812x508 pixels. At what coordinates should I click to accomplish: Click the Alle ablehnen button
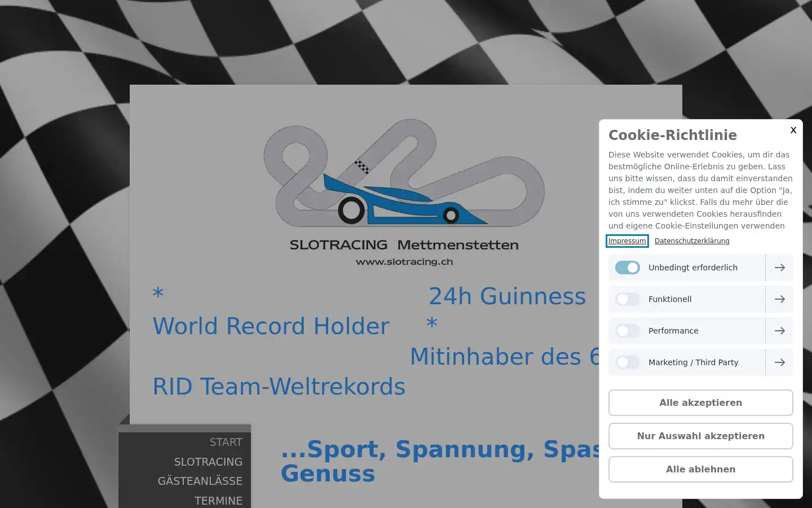click(700, 469)
